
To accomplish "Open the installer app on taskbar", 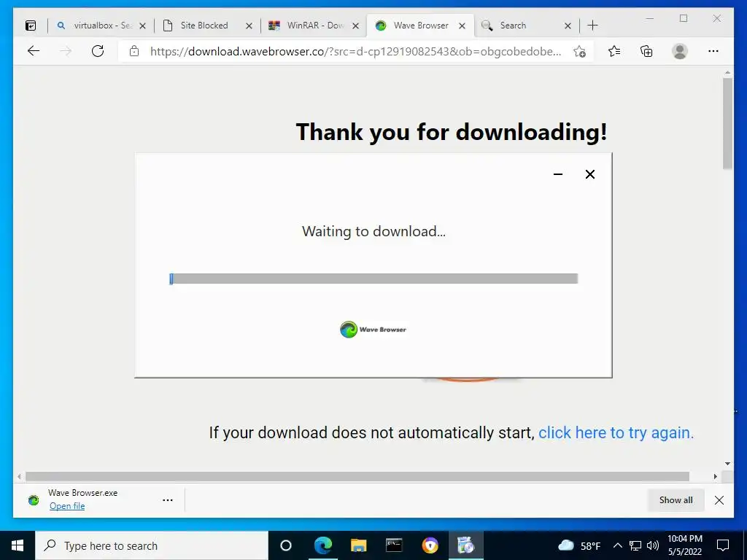I will [x=466, y=545].
